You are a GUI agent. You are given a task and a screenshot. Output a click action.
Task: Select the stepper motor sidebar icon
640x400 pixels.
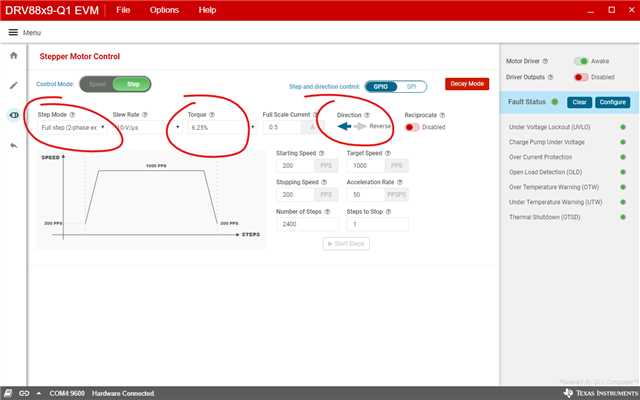point(13,115)
